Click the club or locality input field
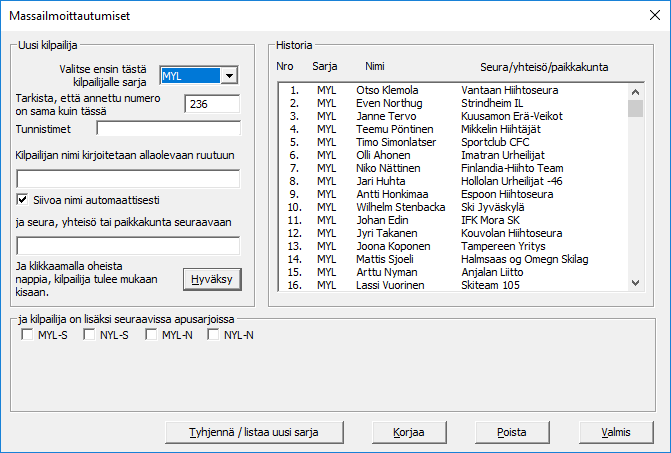The height and width of the screenshot is (453, 671). click(x=128, y=245)
